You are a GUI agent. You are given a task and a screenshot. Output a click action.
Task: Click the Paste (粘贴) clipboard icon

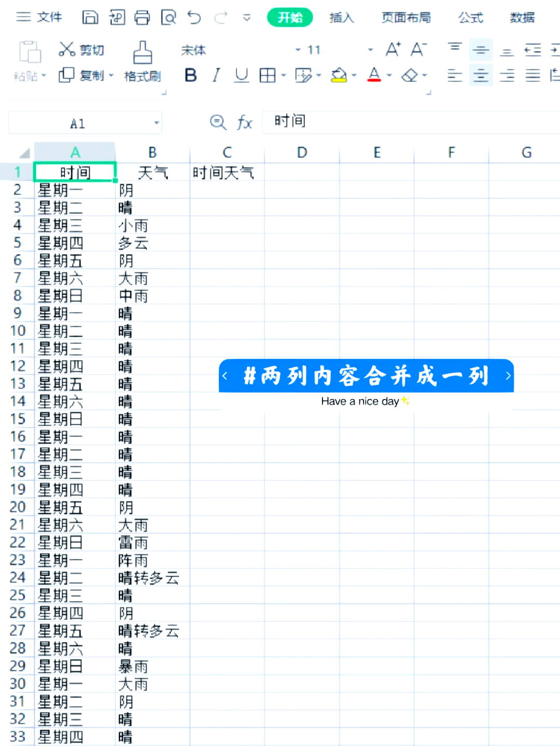tap(30, 52)
